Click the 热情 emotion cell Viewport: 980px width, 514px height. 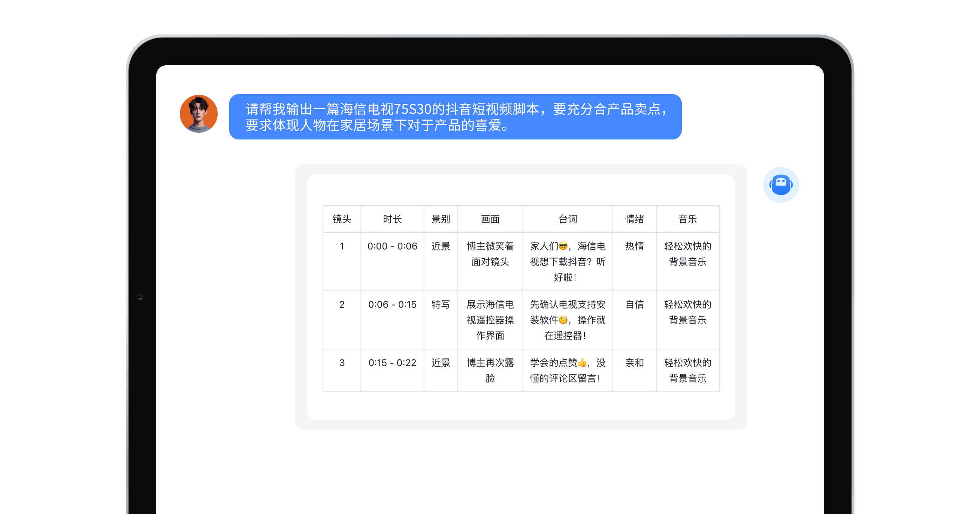[x=634, y=262]
